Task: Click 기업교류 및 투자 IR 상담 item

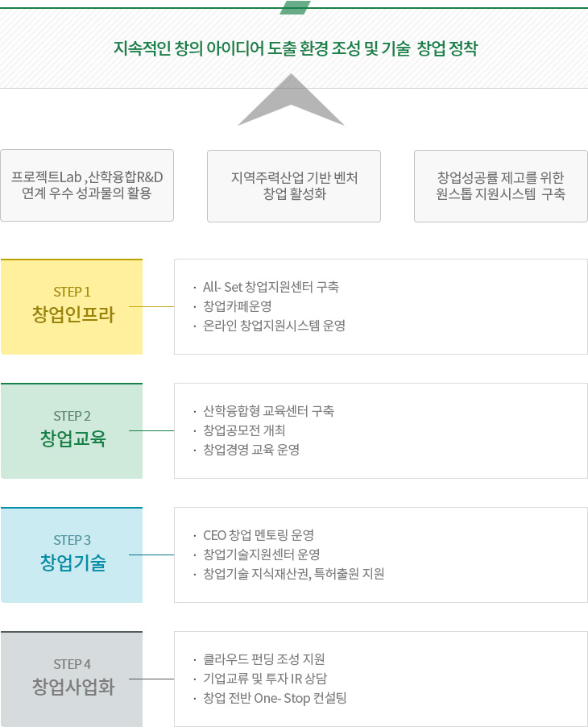Action: [x=265, y=679]
